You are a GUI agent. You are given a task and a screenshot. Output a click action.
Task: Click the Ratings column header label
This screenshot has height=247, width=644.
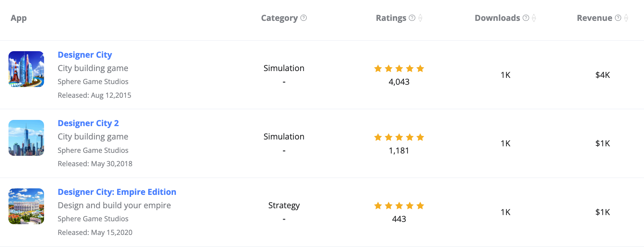pos(391,18)
